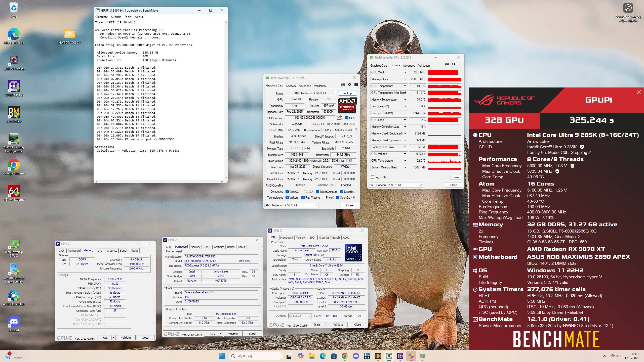The height and width of the screenshot is (362, 644).
Task: Select the HWBOT X265 2.3 folder
Action: pyautogui.click(x=69, y=36)
